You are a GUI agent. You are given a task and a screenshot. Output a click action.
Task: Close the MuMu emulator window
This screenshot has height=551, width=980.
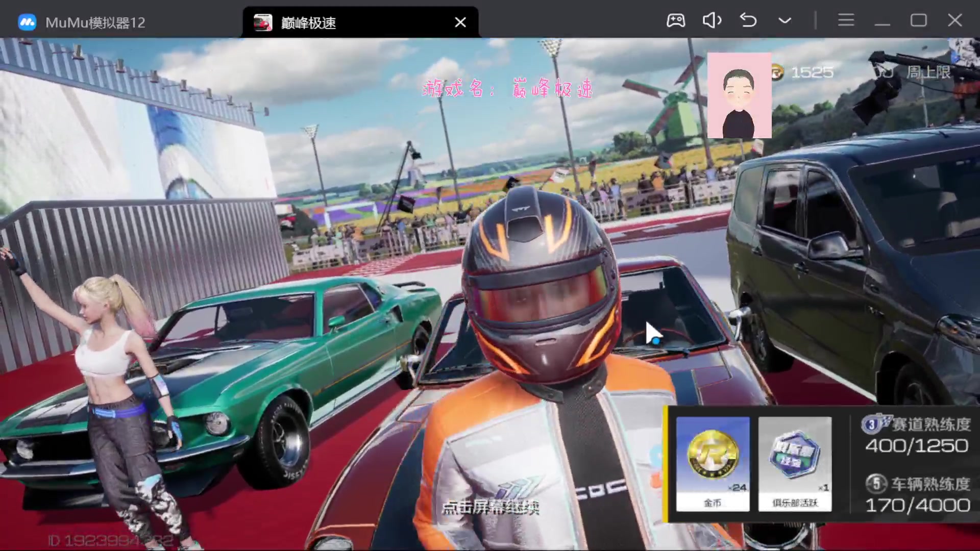click(955, 20)
